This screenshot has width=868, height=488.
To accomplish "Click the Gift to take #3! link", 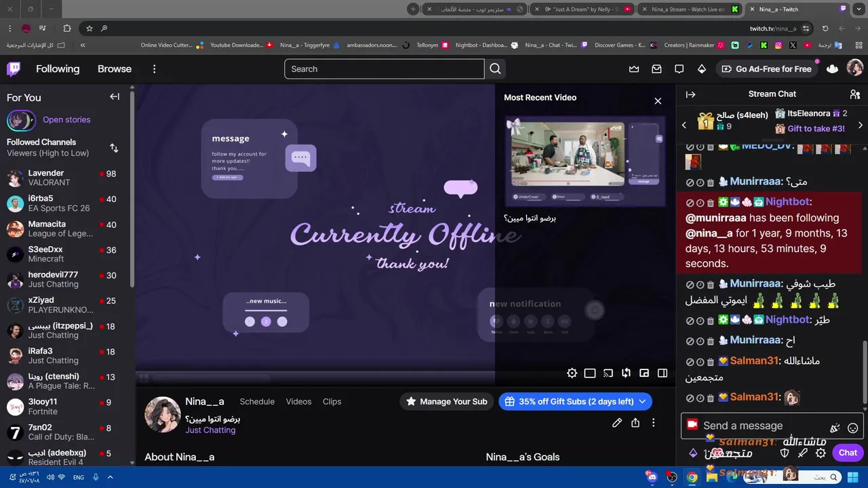I will [x=816, y=129].
